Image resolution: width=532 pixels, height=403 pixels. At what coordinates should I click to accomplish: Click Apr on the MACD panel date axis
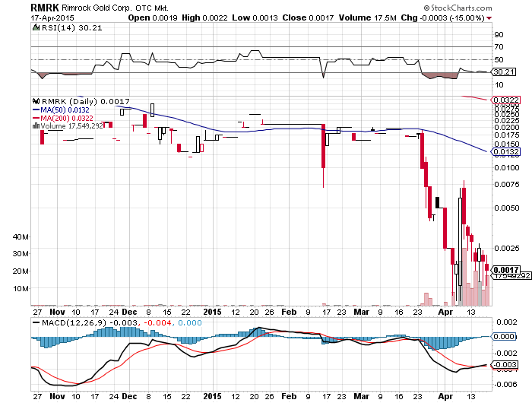pos(445,396)
